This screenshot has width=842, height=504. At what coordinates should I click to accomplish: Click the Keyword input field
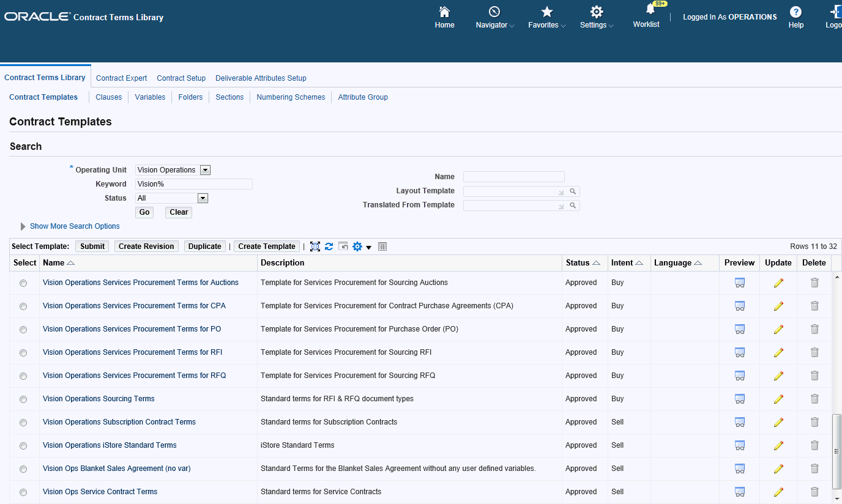click(194, 184)
